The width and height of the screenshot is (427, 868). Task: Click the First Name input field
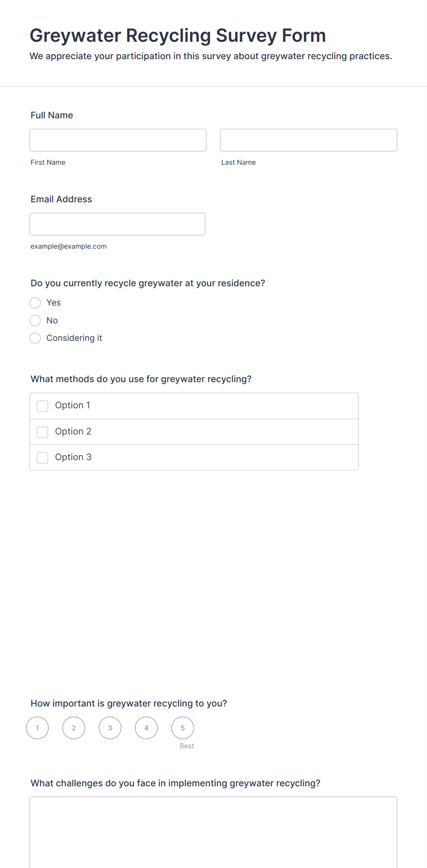tap(118, 140)
